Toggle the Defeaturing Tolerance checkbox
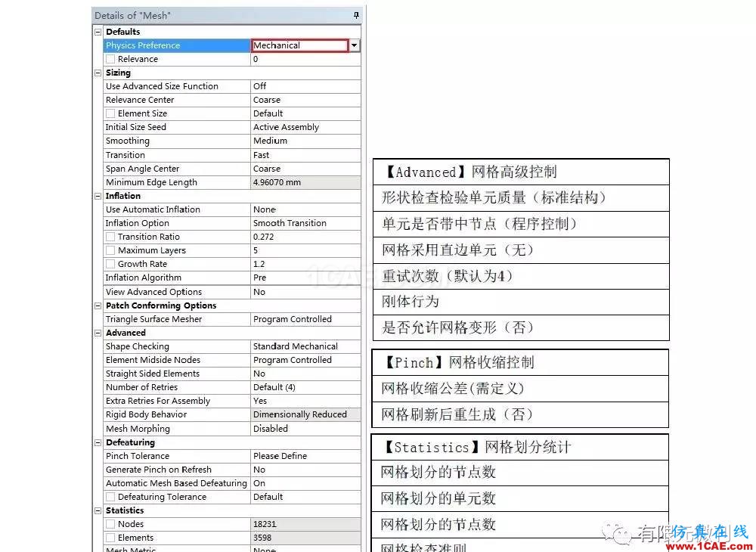Viewport: 756px width, 552px height. (110, 497)
